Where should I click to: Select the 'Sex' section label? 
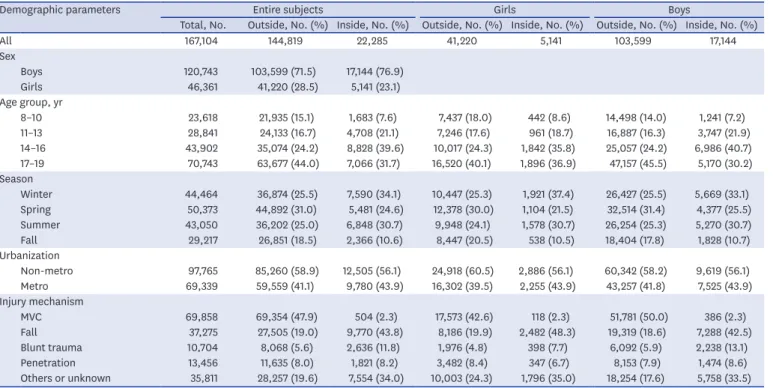[x=8, y=56]
